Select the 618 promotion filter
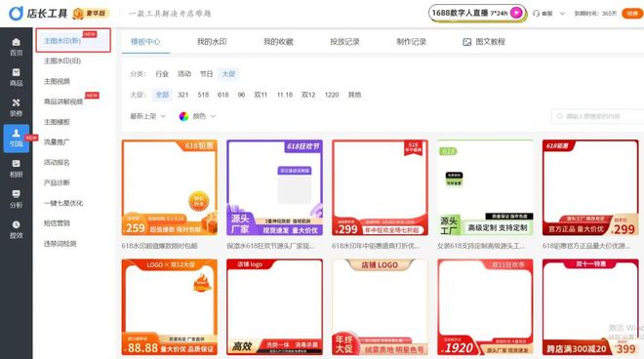The height and width of the screenshot is (359, 644). (x=223, y=95)
